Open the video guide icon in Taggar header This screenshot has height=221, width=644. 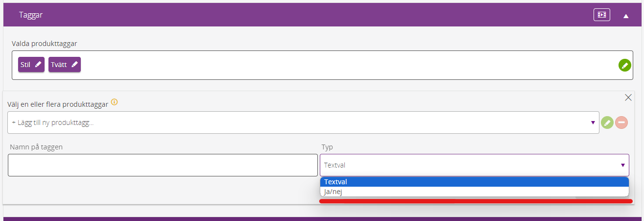click(602, 15)
